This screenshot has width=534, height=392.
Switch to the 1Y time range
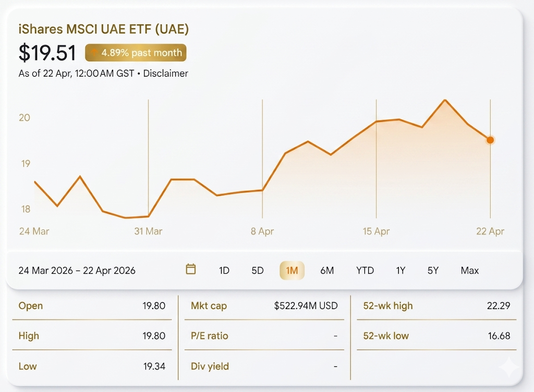(x=400, y=271)
